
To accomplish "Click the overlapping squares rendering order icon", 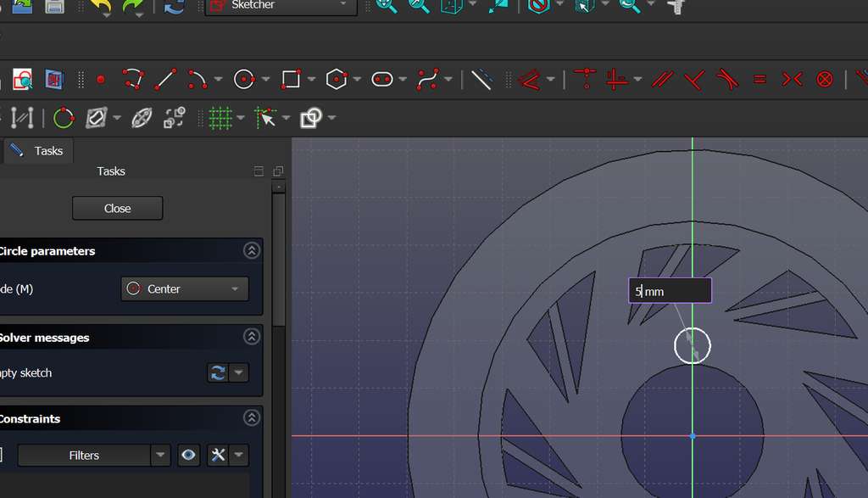I will pos(310,118).
